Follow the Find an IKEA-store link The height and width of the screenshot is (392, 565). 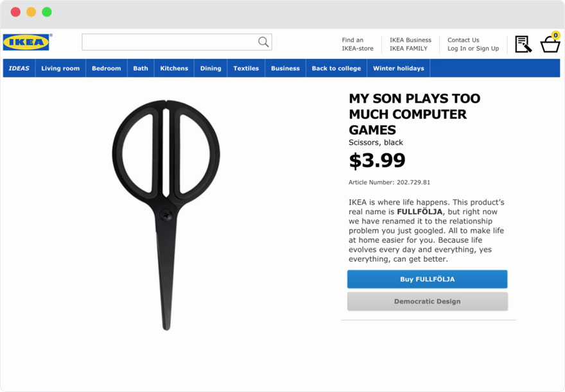tap(357, 44)
